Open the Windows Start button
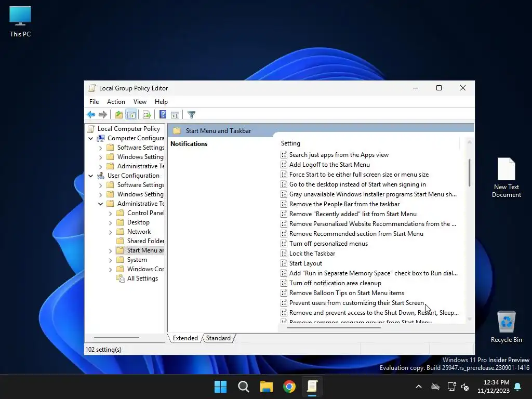Screen dimensions: 532x399 [220, 387]
